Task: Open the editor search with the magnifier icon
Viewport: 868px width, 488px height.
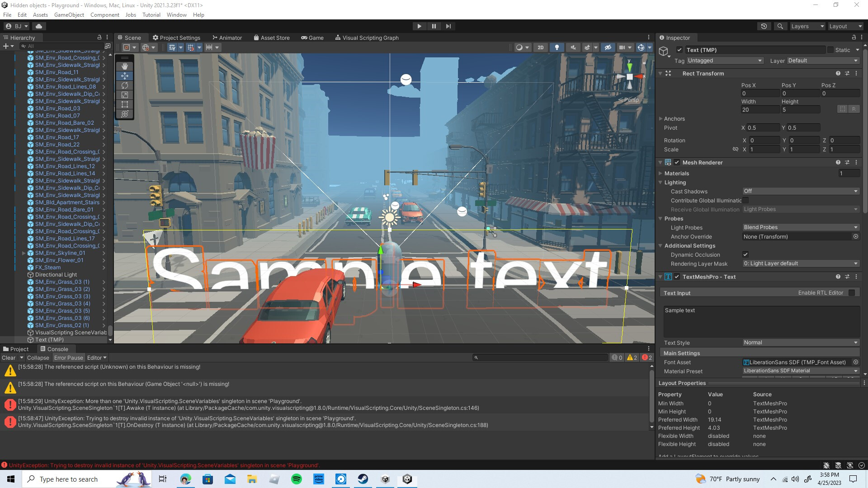Action: (780, 26)
